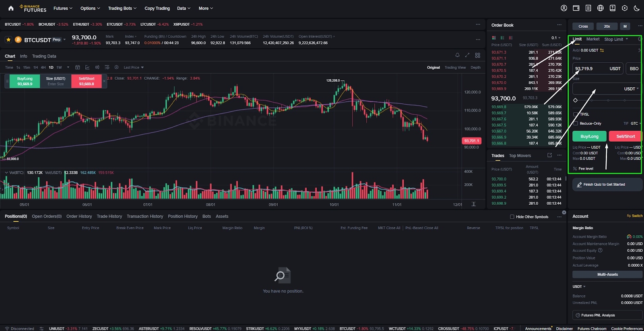Open the orders document icon

click(588, 8)
